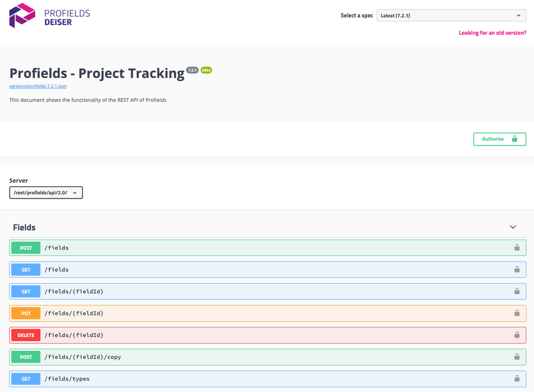This screenshot has width=534, height=392.
Task: Expand the GET /fields/{fieldId} operation
Action: 268,291
